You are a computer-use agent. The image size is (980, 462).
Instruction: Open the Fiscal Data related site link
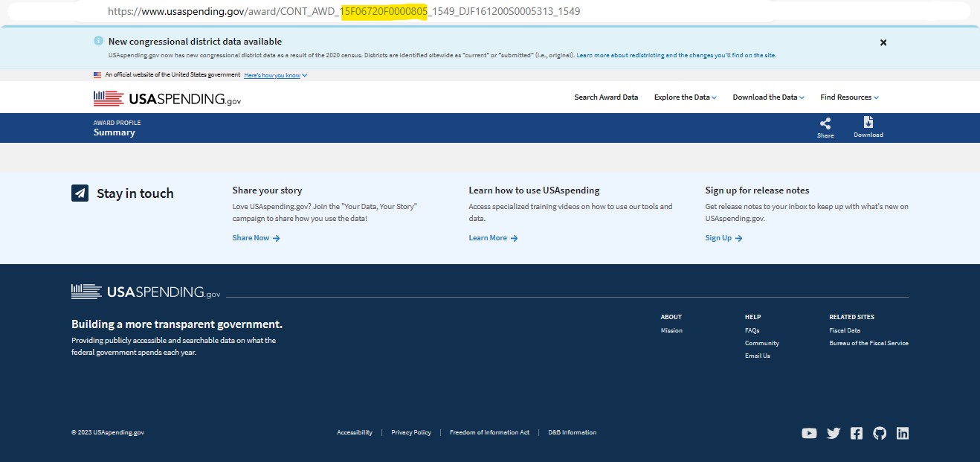click(845, 330)
